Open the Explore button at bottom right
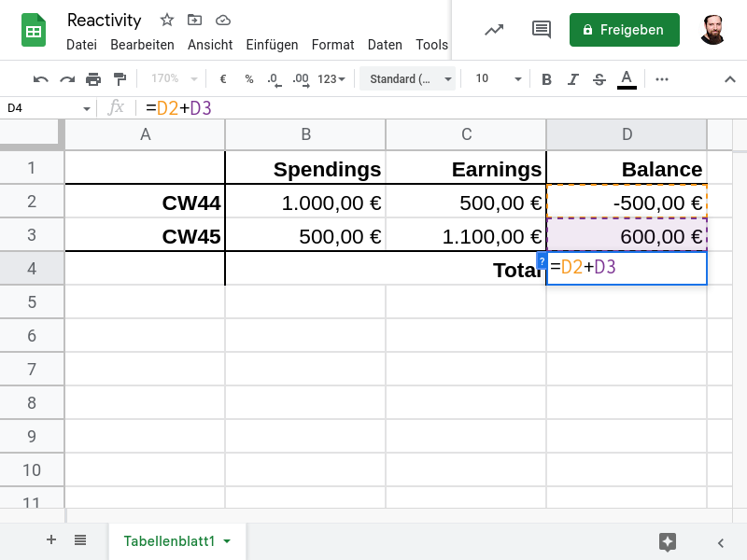This screenshot has width=747, height=560. click(x=667, y=541)
